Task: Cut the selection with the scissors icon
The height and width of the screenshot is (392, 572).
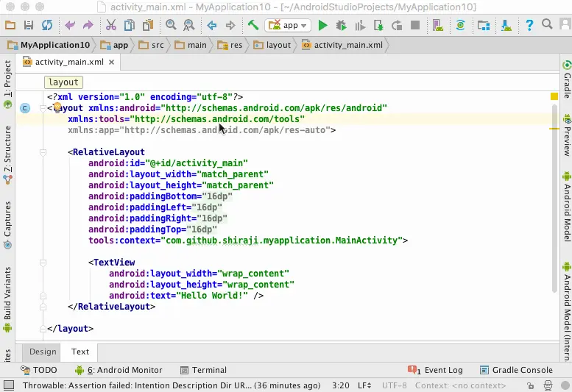Action: [111, 25]
